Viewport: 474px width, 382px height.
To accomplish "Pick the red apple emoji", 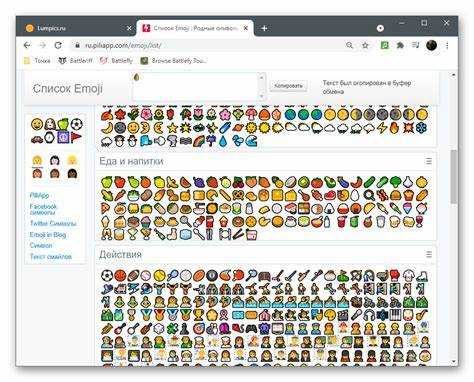I will pos(120,182).
